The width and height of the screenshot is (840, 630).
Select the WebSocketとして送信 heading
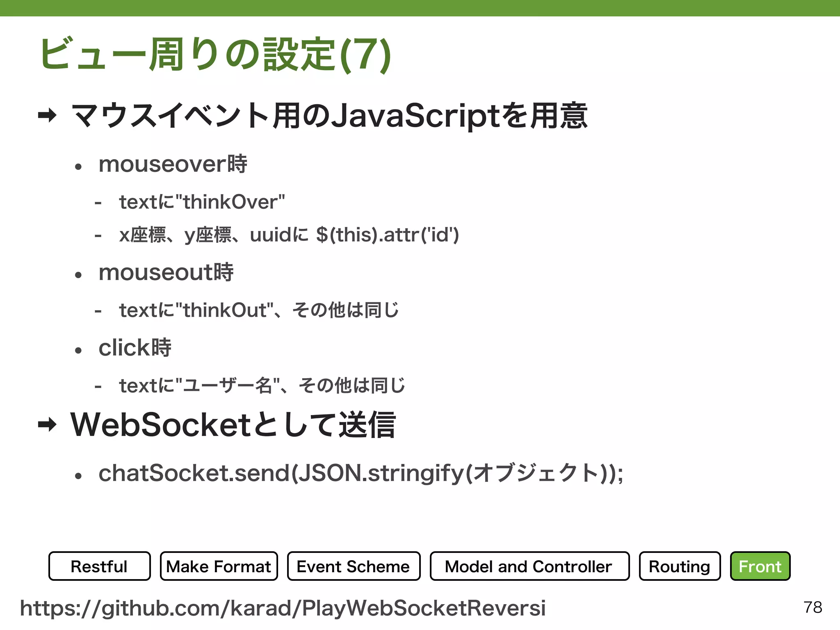coord(233,425)
